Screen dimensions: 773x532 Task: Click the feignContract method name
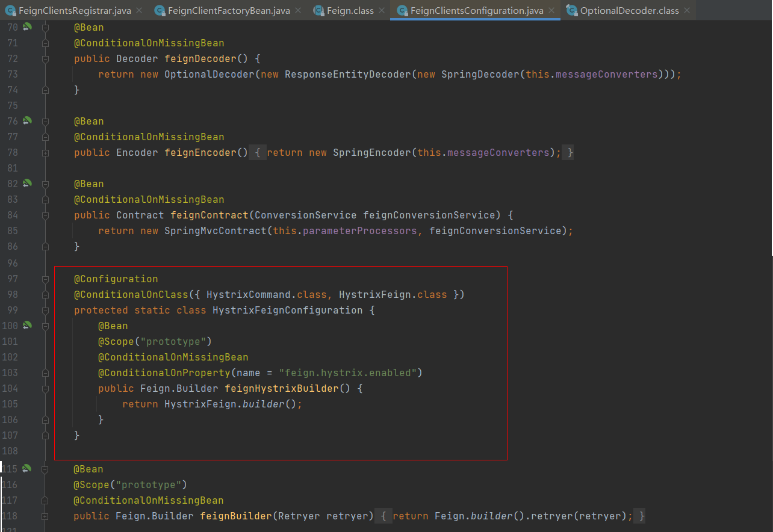[x=210, y=215]
